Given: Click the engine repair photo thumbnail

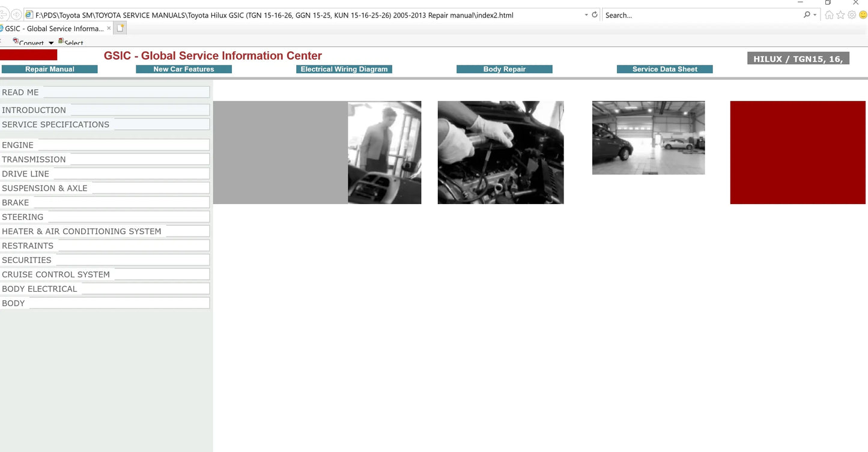Looking at the screenshot, I should pyautogui.click(x=500, y=152).
